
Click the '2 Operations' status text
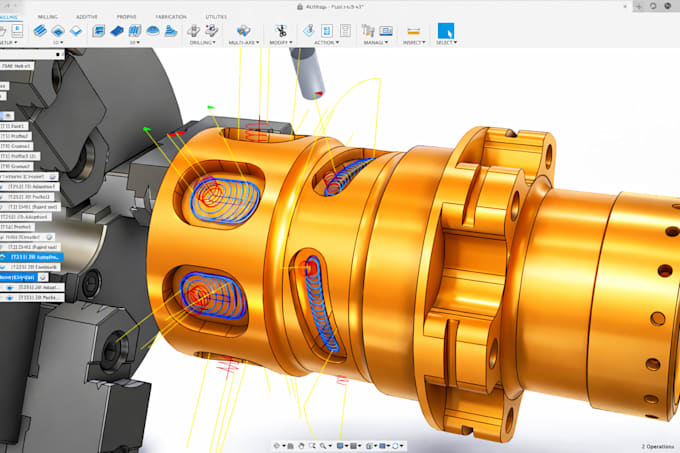658,446
